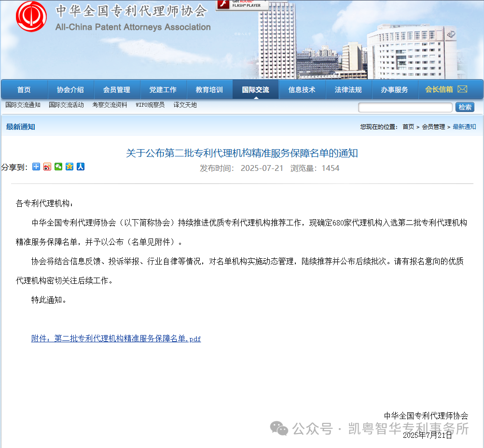484x448 pixels.
Task: Select the 教育培训 menu item
Action: pyautogui.click(x=209, y=89)
